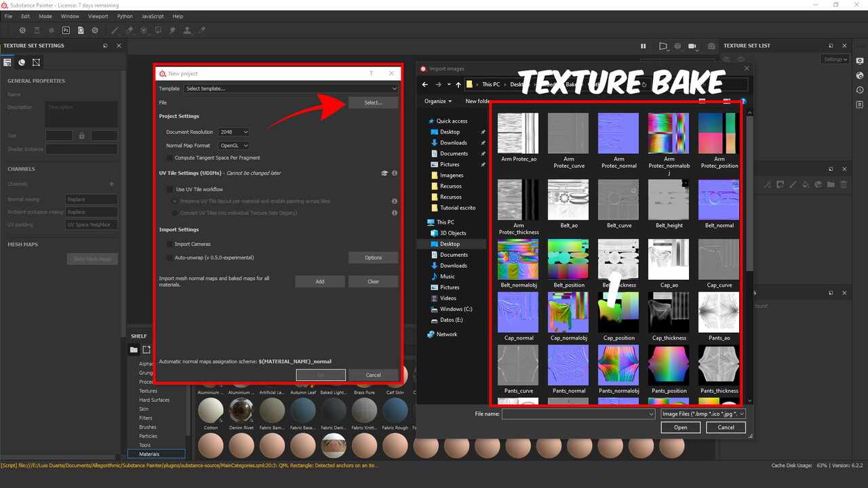
Task: Open the Python menu
Action: [125, 16]
